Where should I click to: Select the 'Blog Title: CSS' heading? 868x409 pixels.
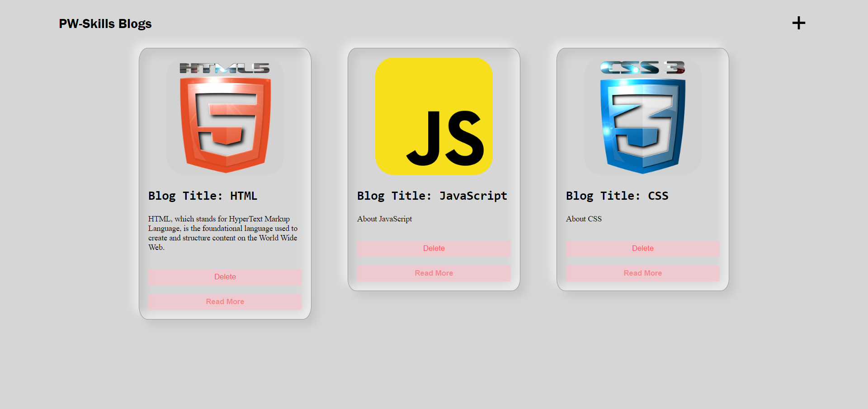coord(617,196)
